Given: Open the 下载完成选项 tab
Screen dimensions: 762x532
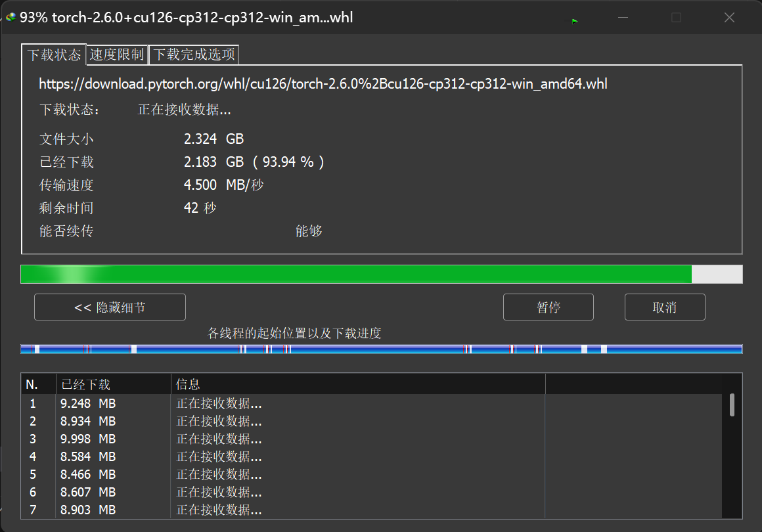Looking at the screenshot, I should coord(194,55).
